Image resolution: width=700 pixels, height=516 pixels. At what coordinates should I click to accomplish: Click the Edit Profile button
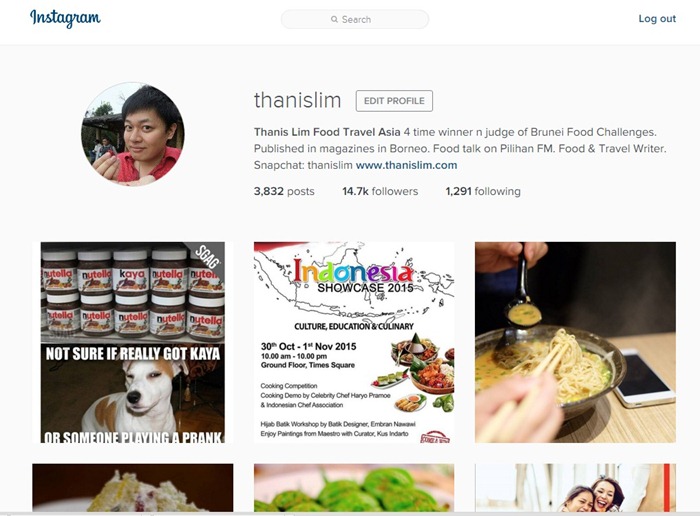[394, 101]
